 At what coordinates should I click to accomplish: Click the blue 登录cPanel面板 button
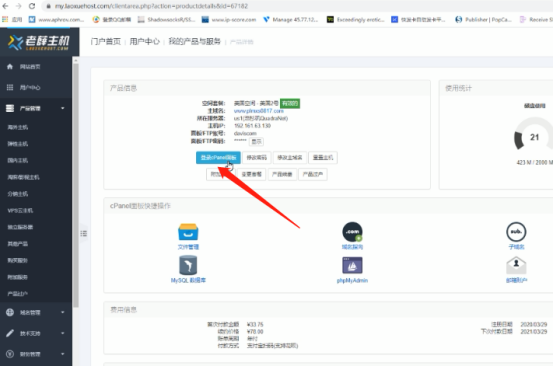[x=218, y=158]
